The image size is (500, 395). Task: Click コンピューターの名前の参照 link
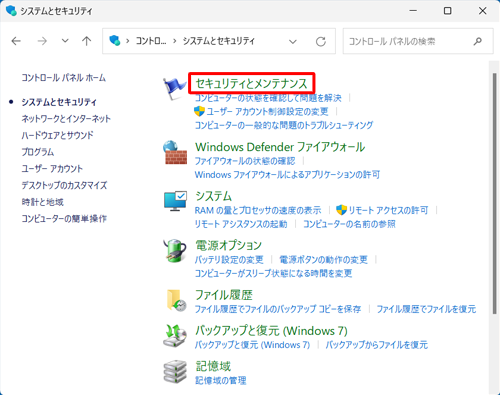pyautogui.click(x=349, y=224)
